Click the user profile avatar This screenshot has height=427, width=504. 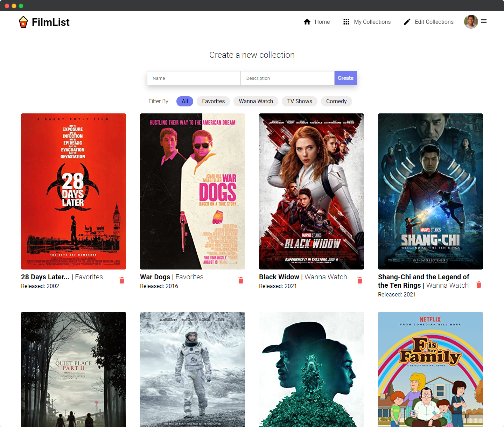pos(471,22)
